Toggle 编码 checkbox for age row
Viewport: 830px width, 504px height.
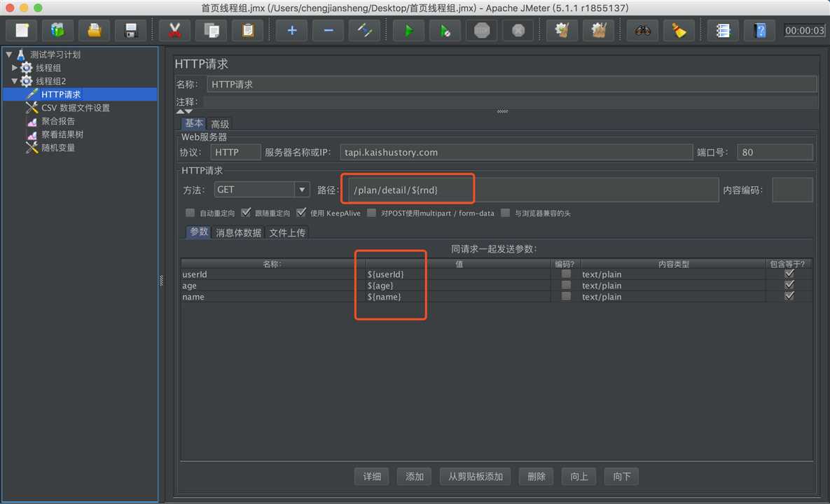(566, 285)
